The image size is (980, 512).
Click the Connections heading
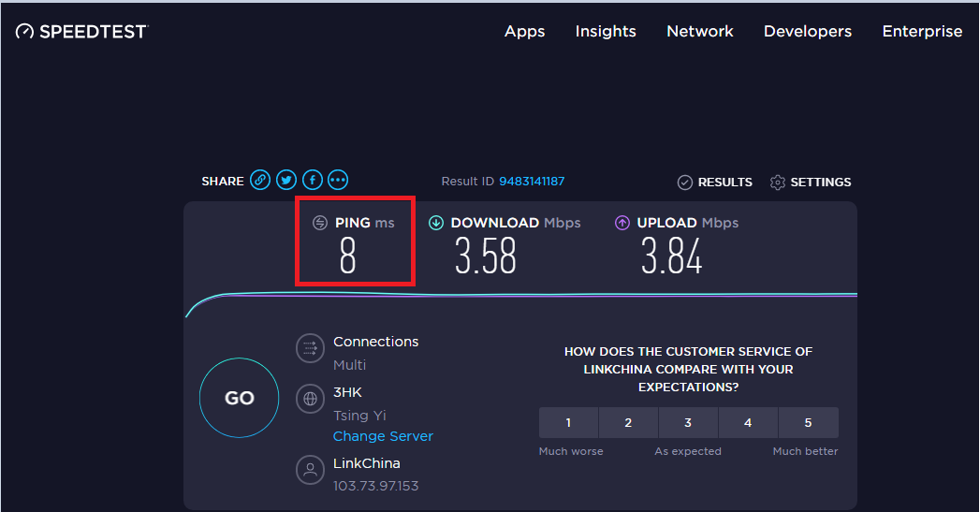[375, 342]
